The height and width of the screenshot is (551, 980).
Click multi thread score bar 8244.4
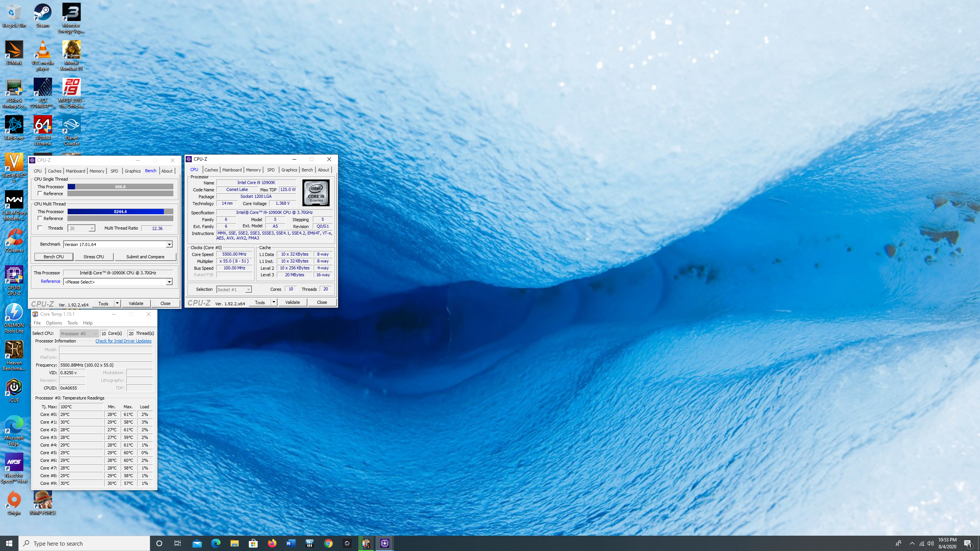(x=120, y=212)
